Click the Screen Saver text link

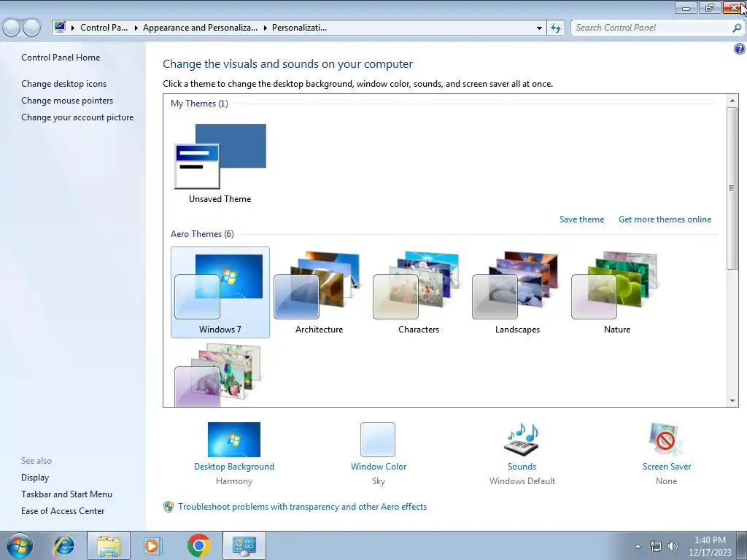coord(667,467)
